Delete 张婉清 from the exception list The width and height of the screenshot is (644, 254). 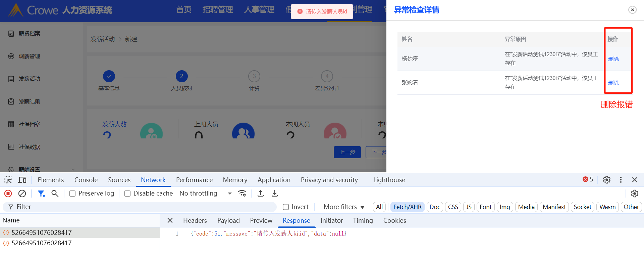[613, 83]
